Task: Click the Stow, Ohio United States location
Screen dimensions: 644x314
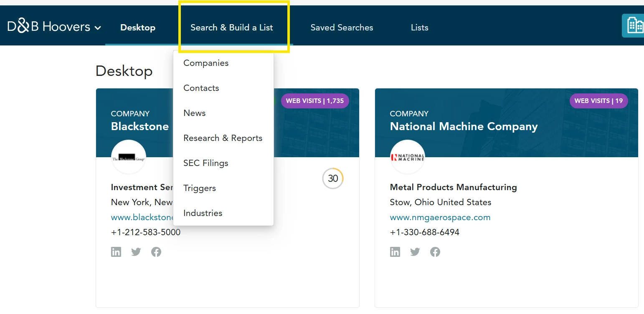Action: click(x=441, y=202)
